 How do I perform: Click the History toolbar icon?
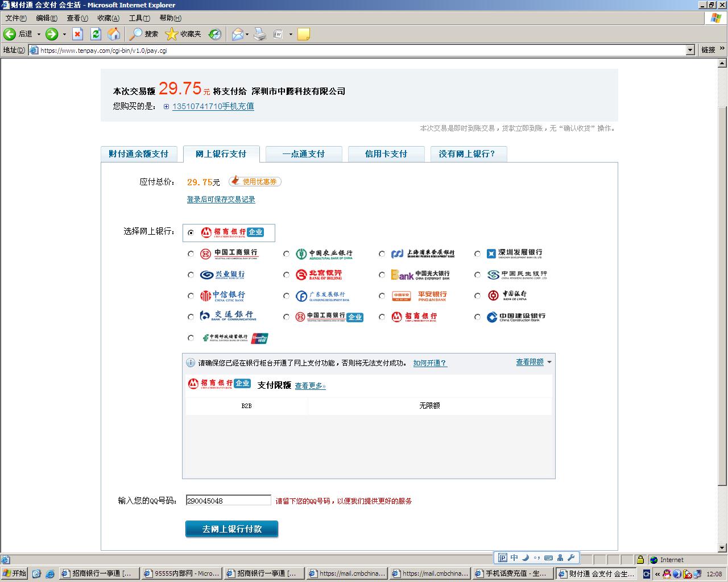215,35
